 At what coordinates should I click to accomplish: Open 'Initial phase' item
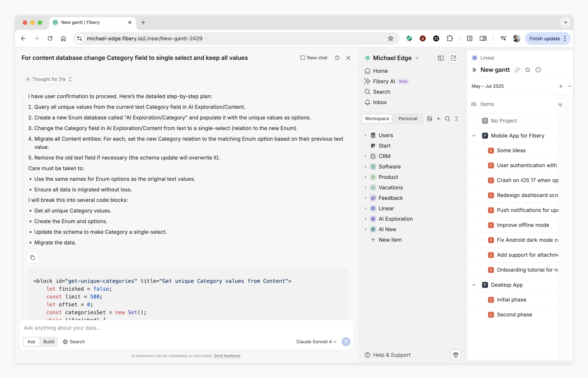click(x=511, y=300)
